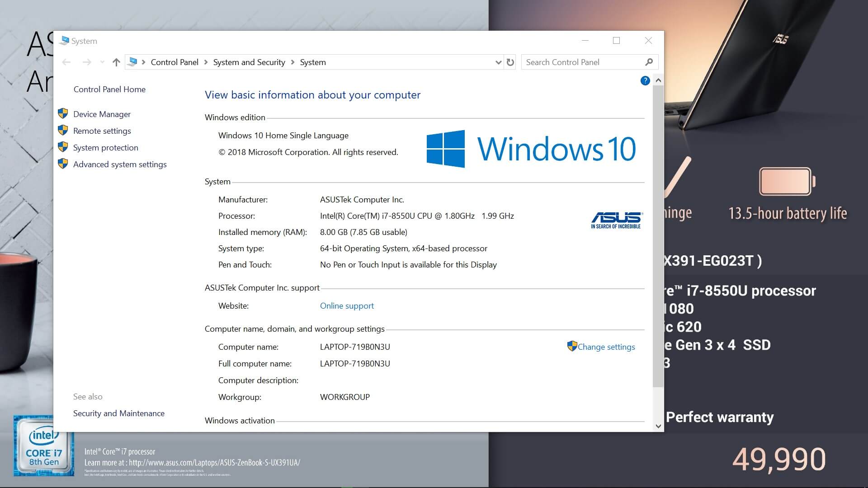Open Security and Maintenance
The height and width of the screenshot is (488, 868).
tap(119, 413)
